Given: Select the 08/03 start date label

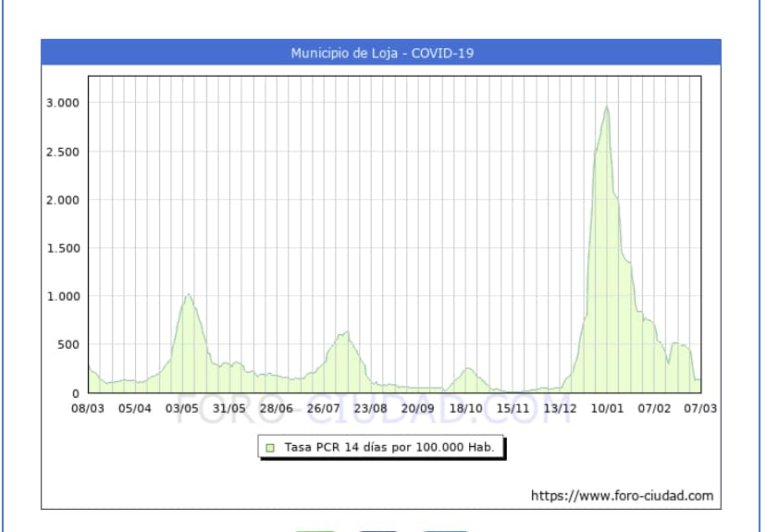Looking at the screenshot, I should point(88,408).
